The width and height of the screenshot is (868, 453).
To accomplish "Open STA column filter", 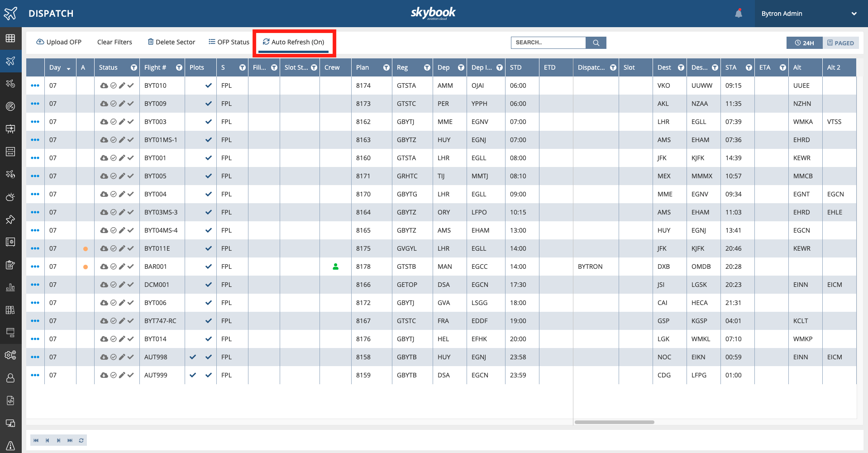I will click(749, 67).
